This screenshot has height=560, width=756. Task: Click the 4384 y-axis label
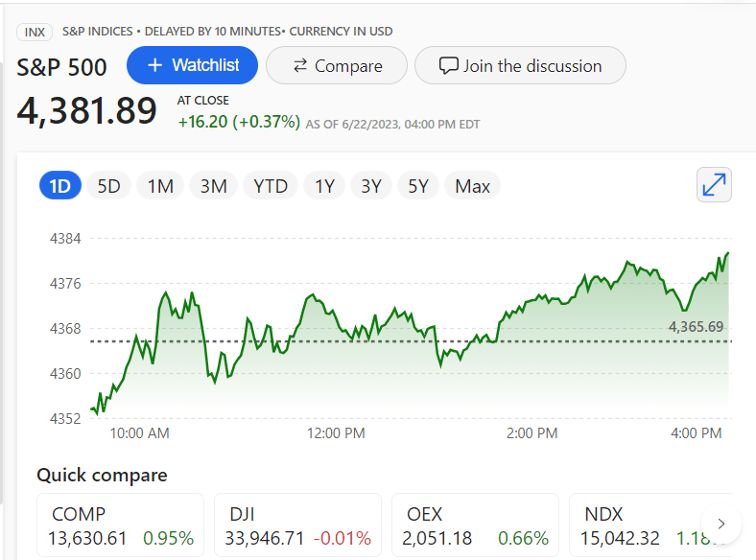tap(65, 239)
